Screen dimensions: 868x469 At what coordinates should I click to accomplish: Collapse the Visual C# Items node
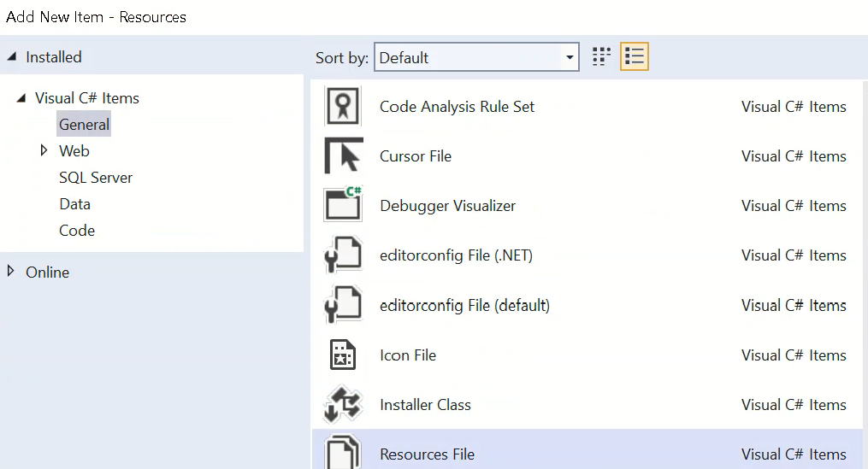(21, 98)
